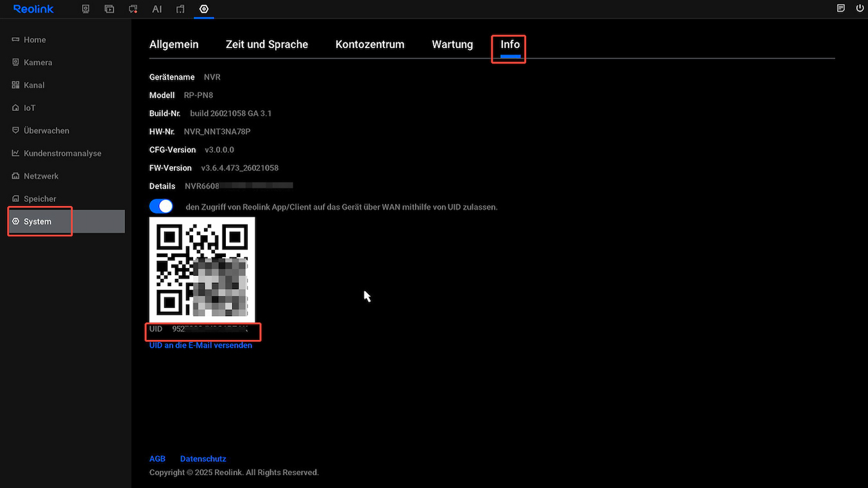Open Kundenstromanalyse in the sidebar

(x=65, y=153)
